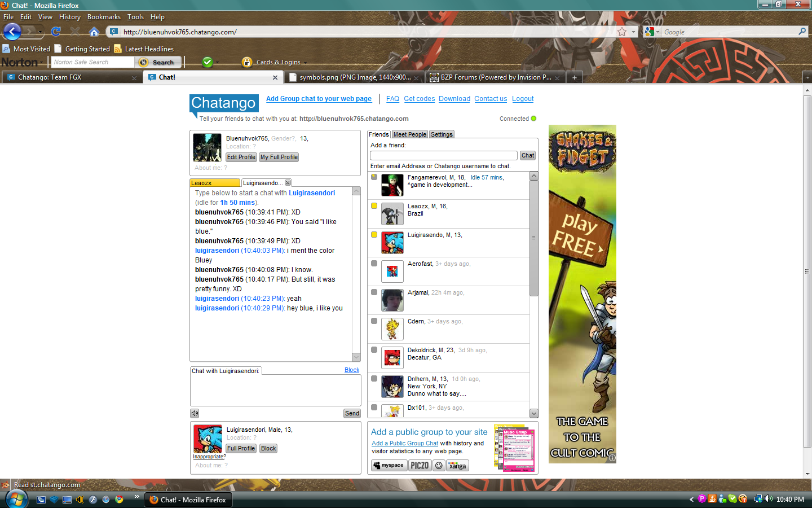
Task: Click the yellow status square next to Leaozx
Action: tap(374, 206)
